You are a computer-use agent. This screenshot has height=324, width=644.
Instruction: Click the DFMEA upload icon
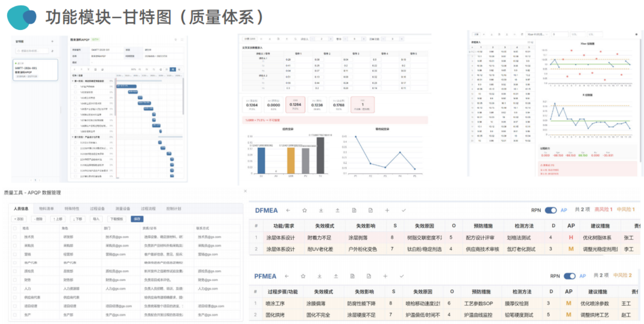[x=338, y=210]
